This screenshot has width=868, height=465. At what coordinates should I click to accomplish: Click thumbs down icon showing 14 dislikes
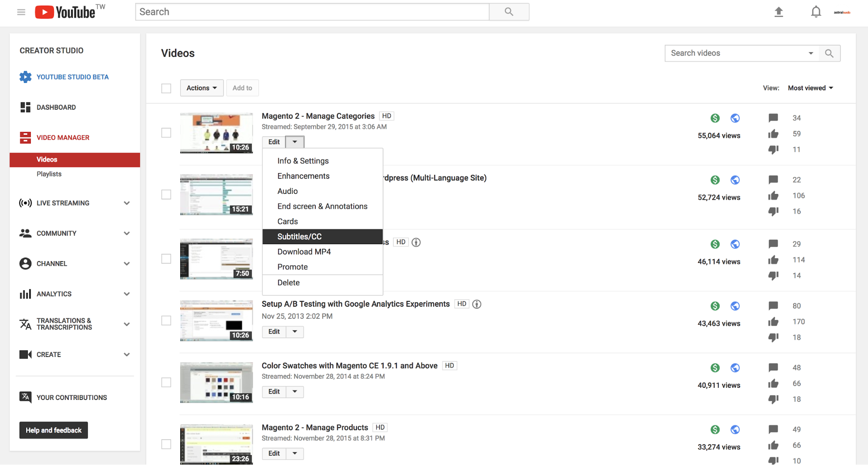coord(773,275)
